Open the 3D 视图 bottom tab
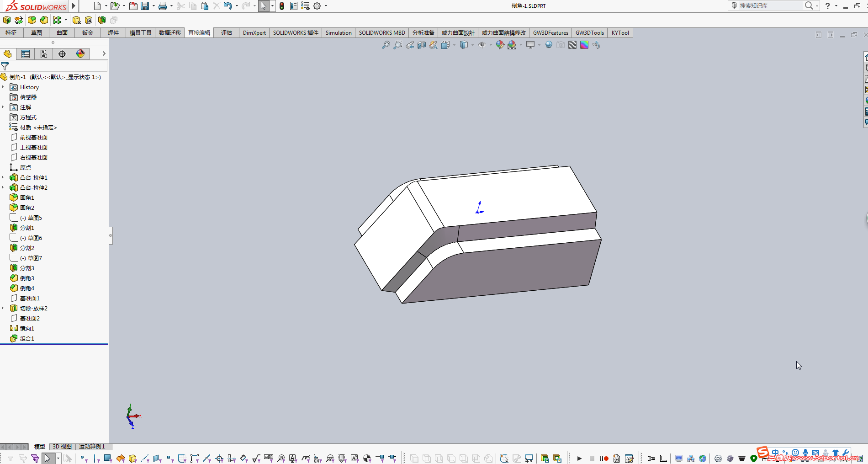Screen dimensions: 868x464 click(x=62, y=447)
